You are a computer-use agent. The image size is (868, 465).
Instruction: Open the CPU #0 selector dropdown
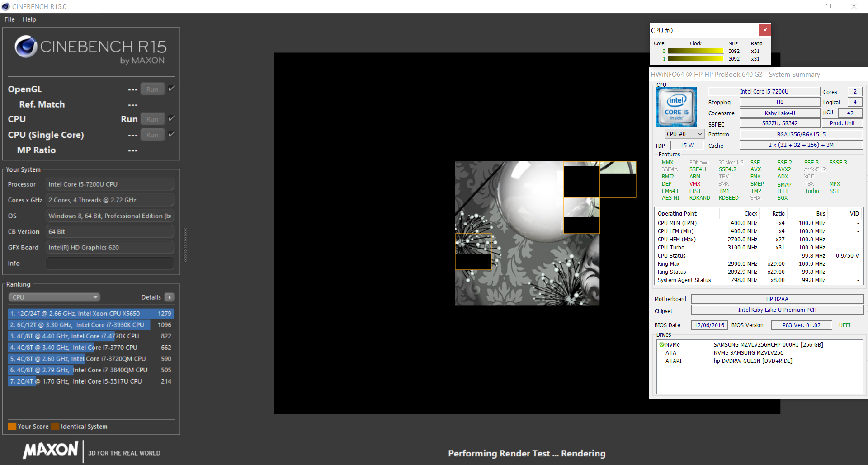coord(684,134)
